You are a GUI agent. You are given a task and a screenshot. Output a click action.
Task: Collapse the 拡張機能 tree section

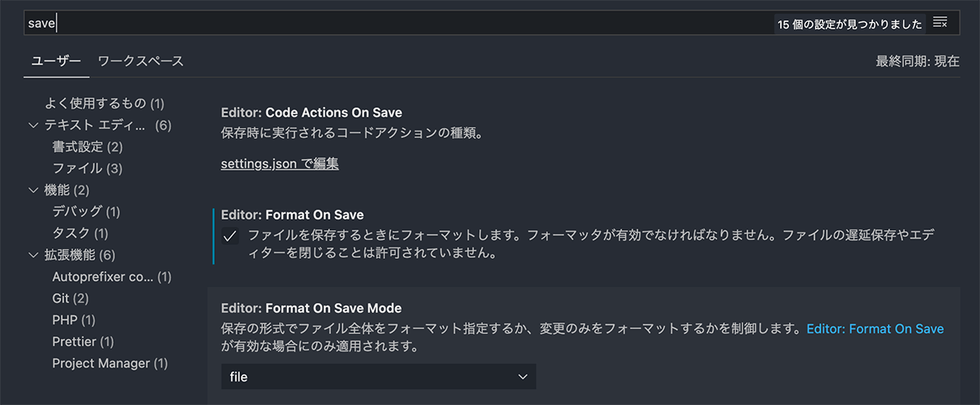point(33,255)
